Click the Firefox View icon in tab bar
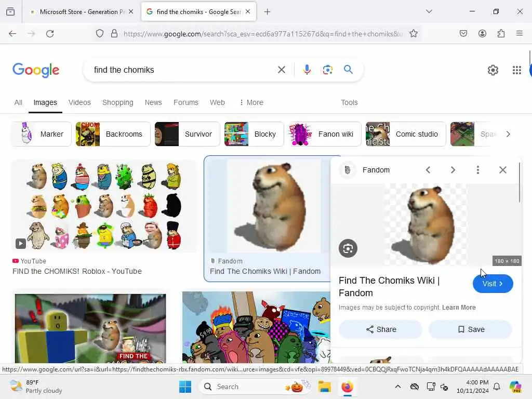Screen dimensions: 532x399 pos(10,11)
